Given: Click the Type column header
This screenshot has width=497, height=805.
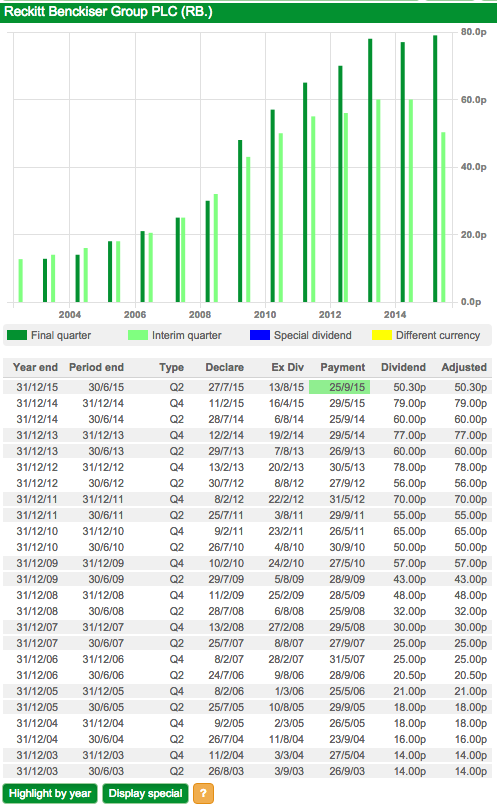Looking at the screenshot, I should click(x=171, y=367).
